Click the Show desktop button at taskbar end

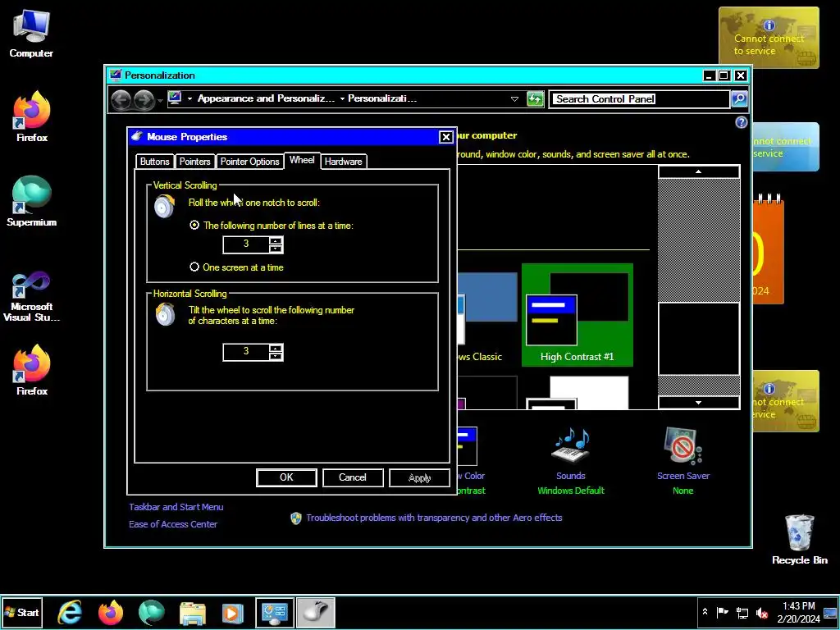point(831,612)
